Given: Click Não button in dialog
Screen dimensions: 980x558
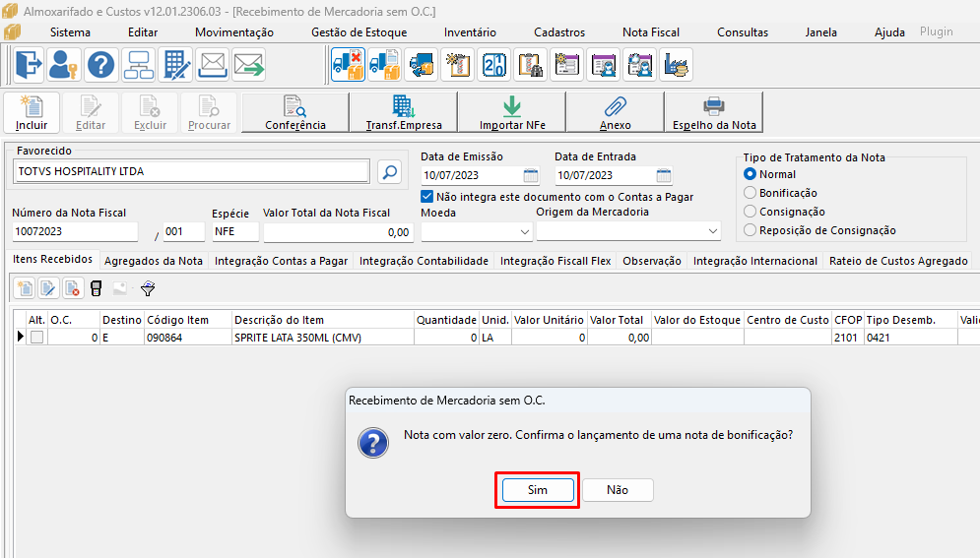Looking at the screenshot, I should click(x=618, y=490).
